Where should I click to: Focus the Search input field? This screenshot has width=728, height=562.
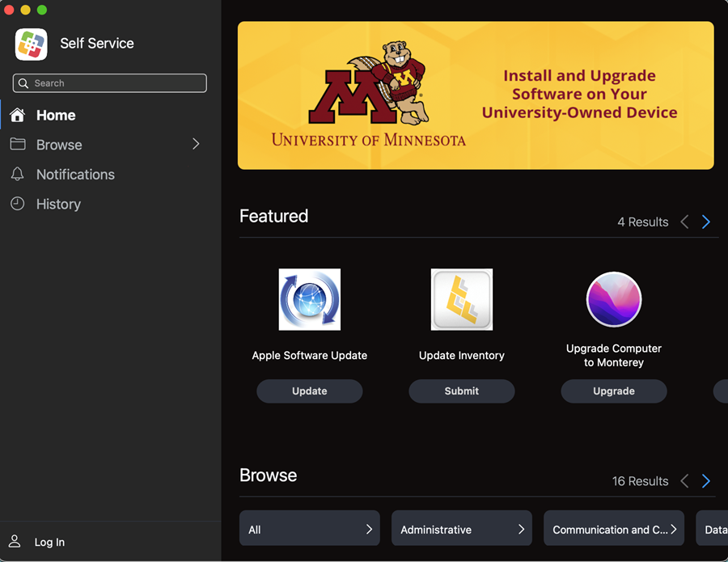[x=110, y=83]
